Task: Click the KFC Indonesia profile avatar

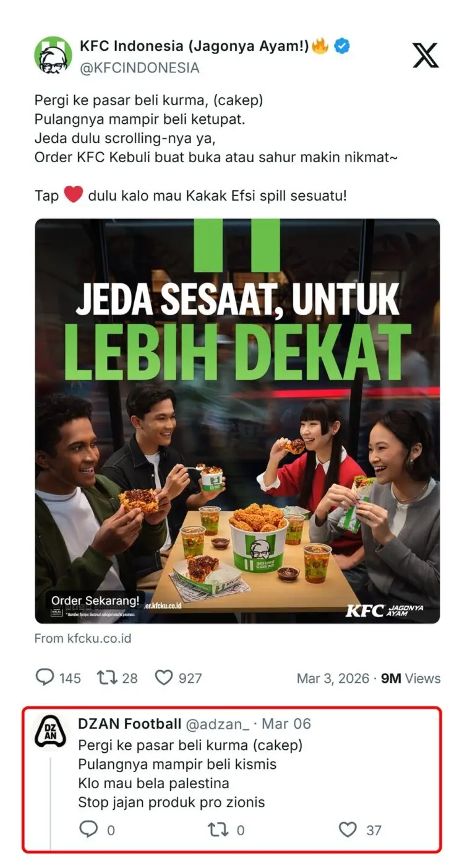Action: pos(53,55)
